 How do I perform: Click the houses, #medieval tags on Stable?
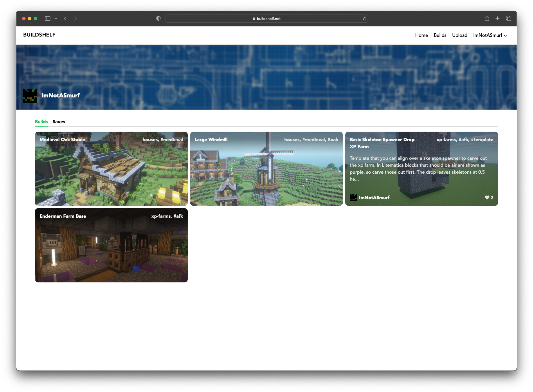(x=163, y=139)
